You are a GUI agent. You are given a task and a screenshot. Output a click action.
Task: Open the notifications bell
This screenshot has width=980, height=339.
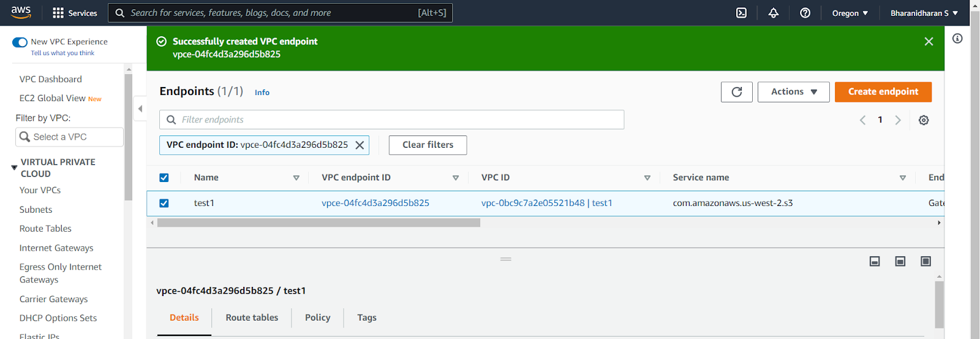click(774, 13)
